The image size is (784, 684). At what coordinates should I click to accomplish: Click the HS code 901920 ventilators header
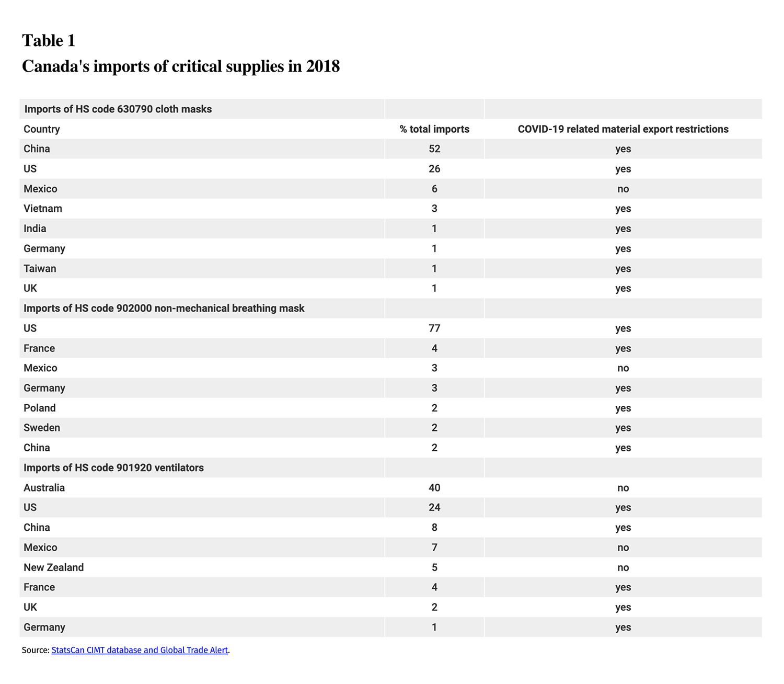click(x=113, y=468)
